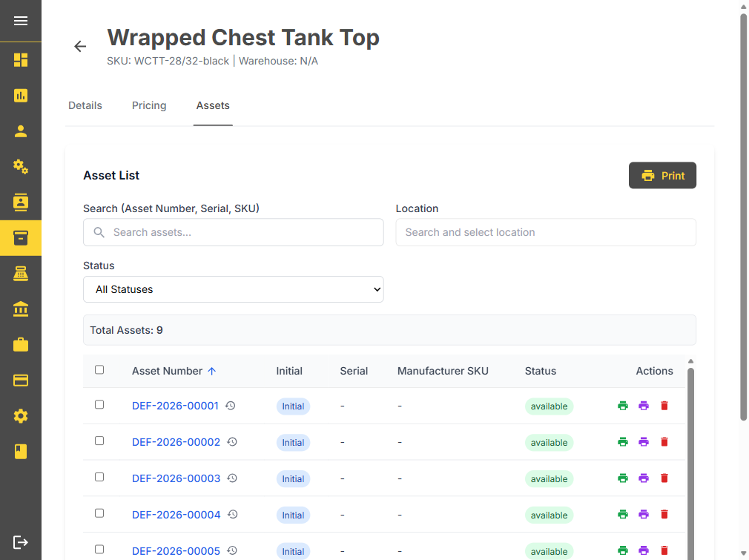The image size is (749, 560).
Task: Click purple print icon for DEF-2026-00001
Action: coord(644,406)
